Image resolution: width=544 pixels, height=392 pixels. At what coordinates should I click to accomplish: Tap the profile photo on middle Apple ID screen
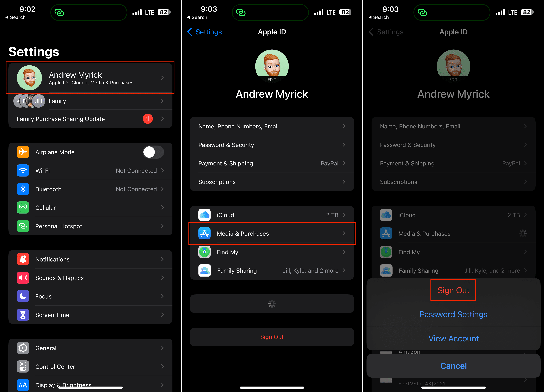(272, 66)
